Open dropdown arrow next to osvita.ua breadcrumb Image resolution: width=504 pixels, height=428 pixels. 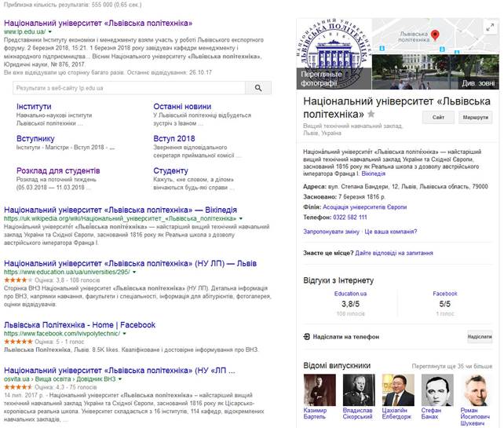120,379
